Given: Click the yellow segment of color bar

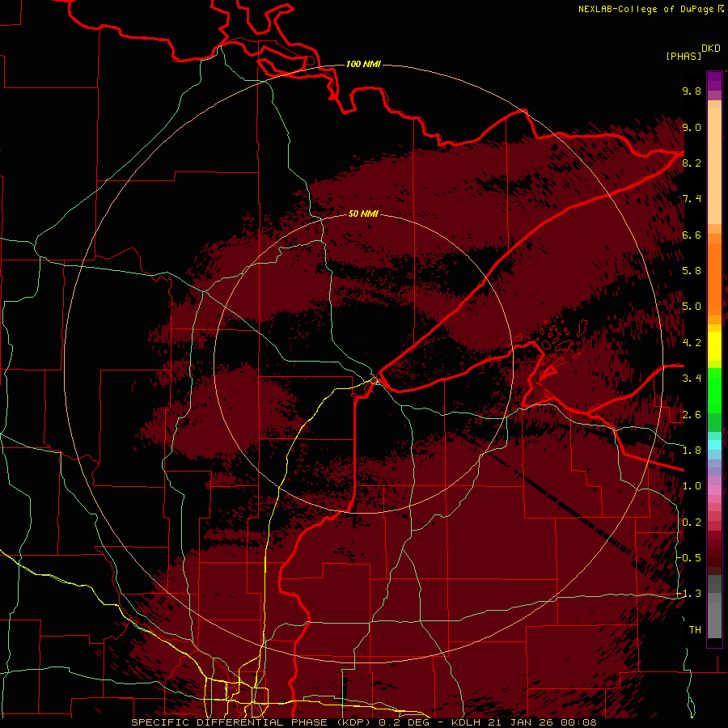Looking at the screenshot, I should click(714, 346).
